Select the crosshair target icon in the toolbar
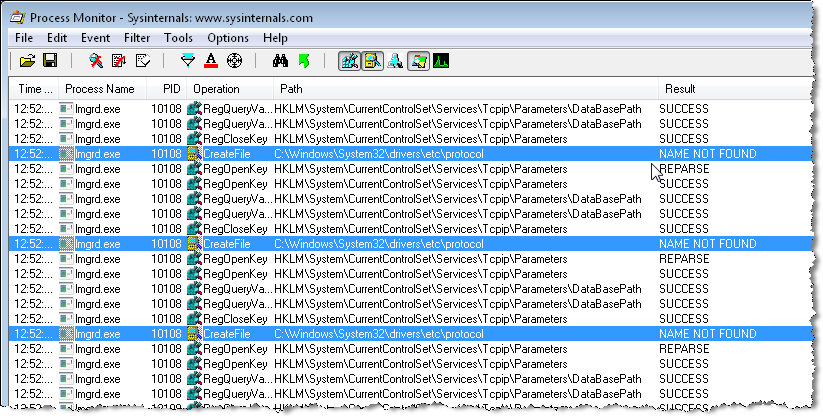The height and width of the screenshot is (416, 823). 235,61
